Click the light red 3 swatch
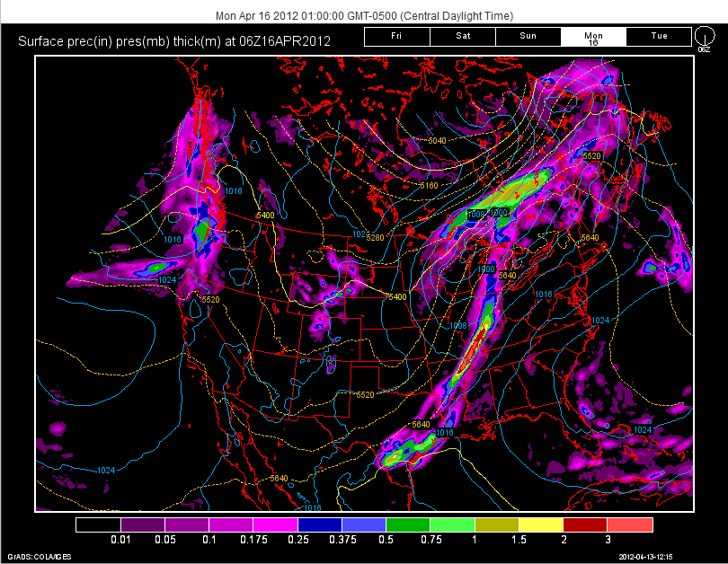 629,524
